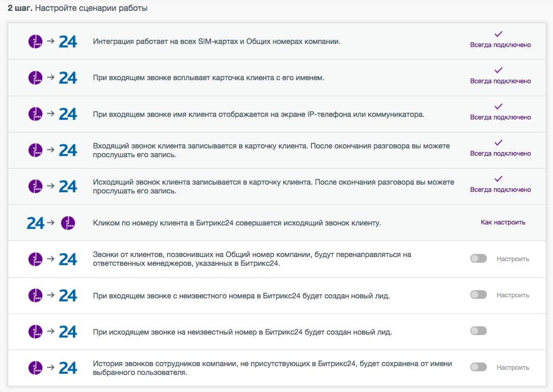
Task: Click the purple MegaFon icon in the click-to-call row
Action: pos(68,223)
